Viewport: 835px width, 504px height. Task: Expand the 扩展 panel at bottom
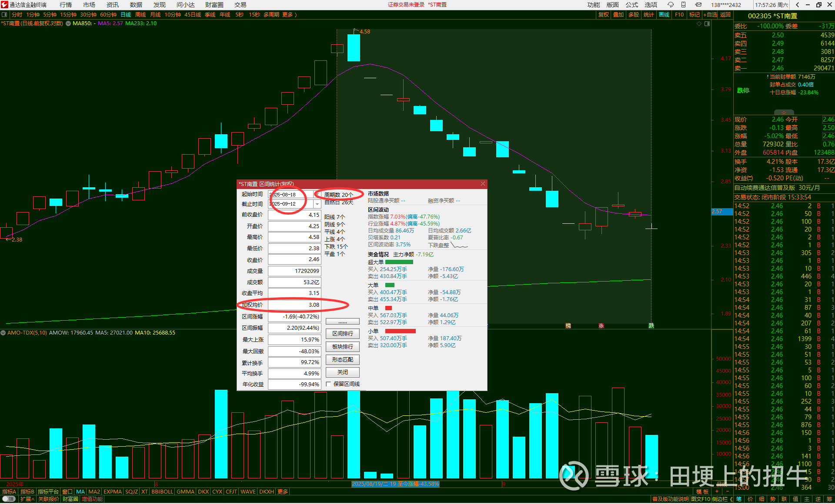click(x=27, y=499)
